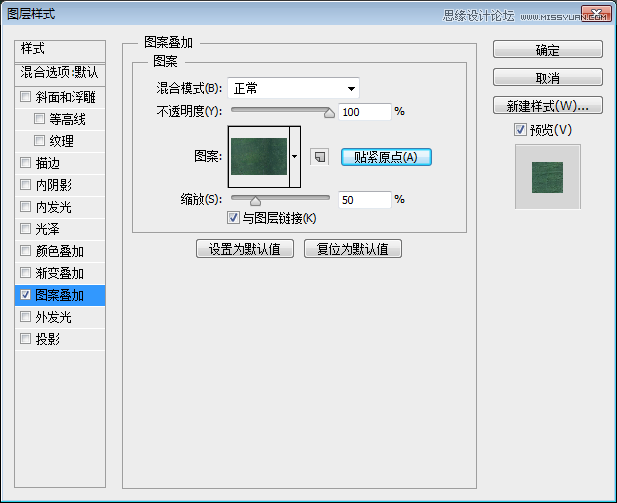Click the green pattern swatch
This screenshot has width=617, height=503.
(259, 156)
